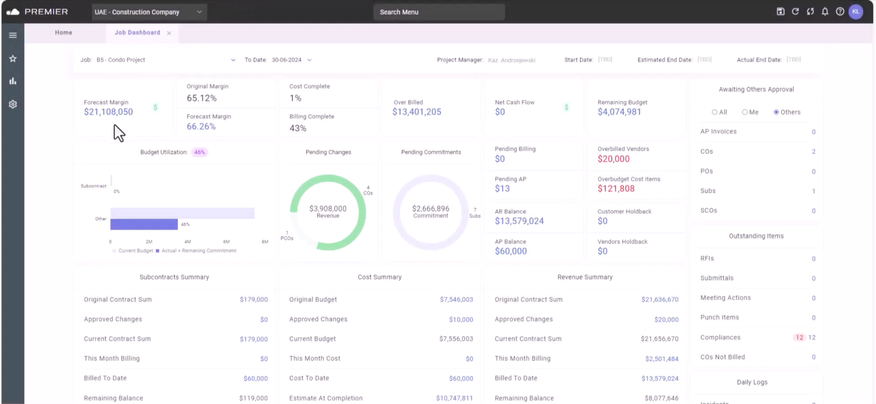
Task: Select the All radio button
Action: [x=714, y=112]
